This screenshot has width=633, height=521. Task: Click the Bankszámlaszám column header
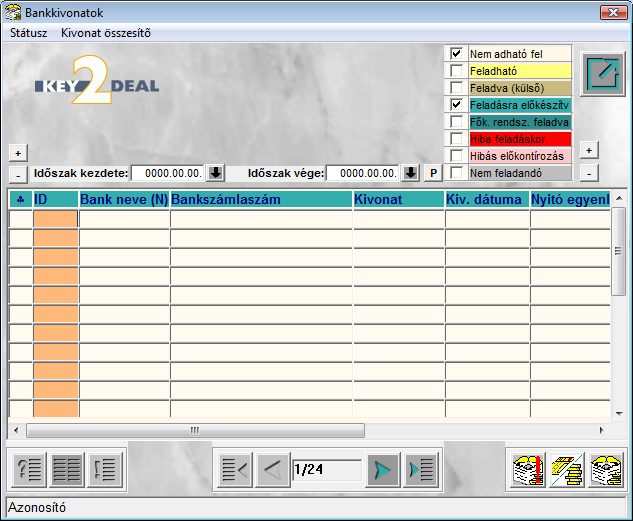tap(261, 199)
